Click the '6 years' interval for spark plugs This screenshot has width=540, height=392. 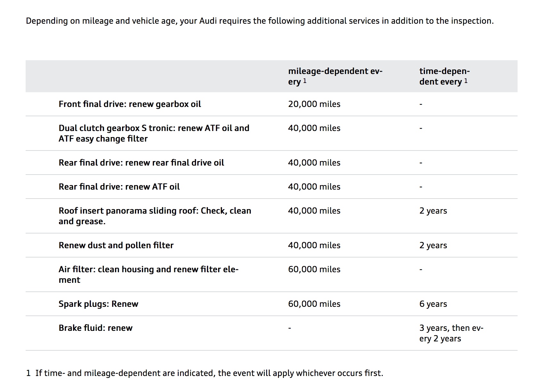433,304
